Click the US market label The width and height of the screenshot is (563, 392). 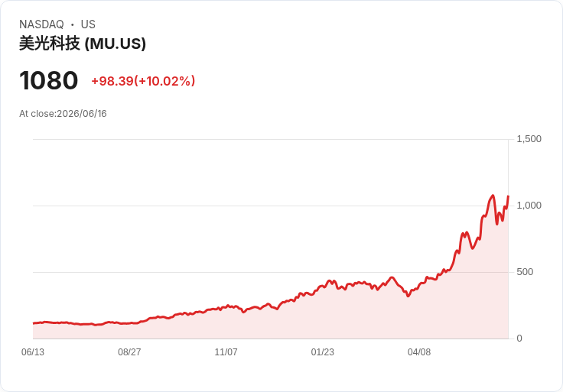pos(88,24)
